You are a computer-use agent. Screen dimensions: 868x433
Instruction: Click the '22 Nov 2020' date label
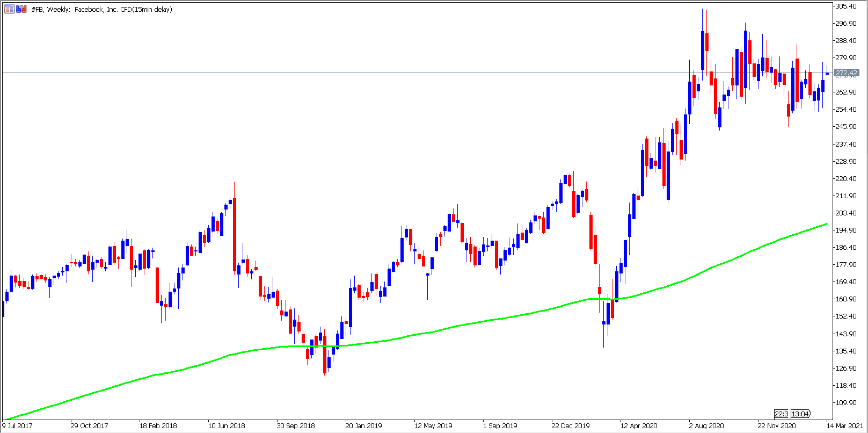point(777,425)
